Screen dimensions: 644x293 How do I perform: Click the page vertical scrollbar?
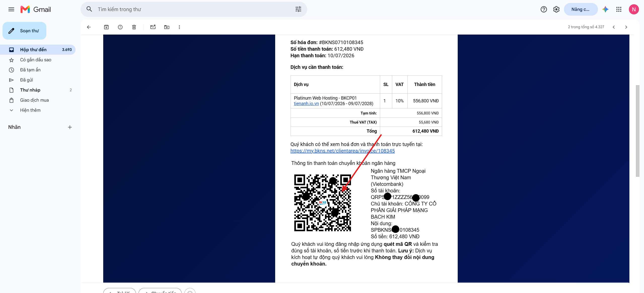pos(637,131)
